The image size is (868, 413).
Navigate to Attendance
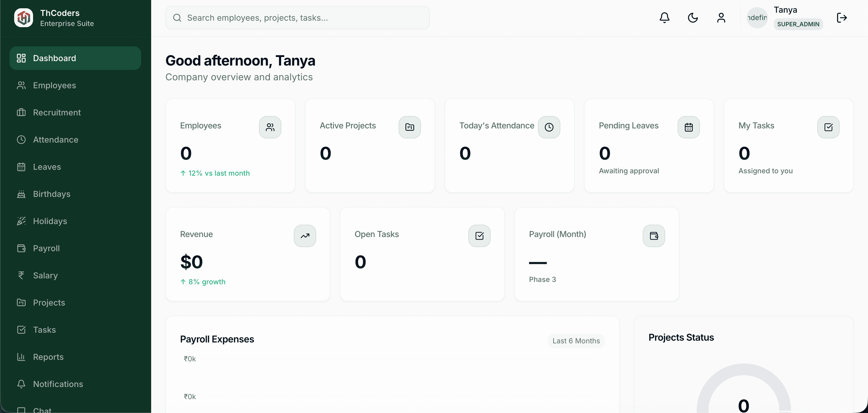pyautogui.click(x=75, y=139)
